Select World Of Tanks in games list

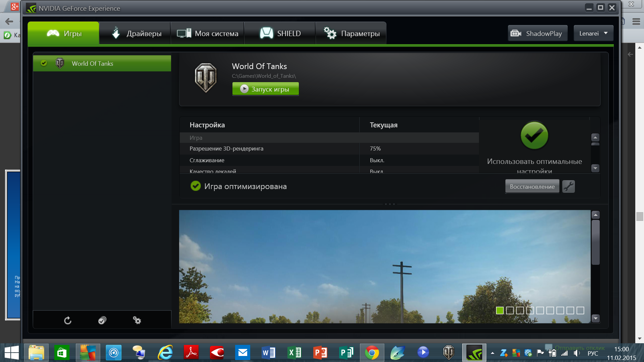pyautogui.click(x=102, y=63)
